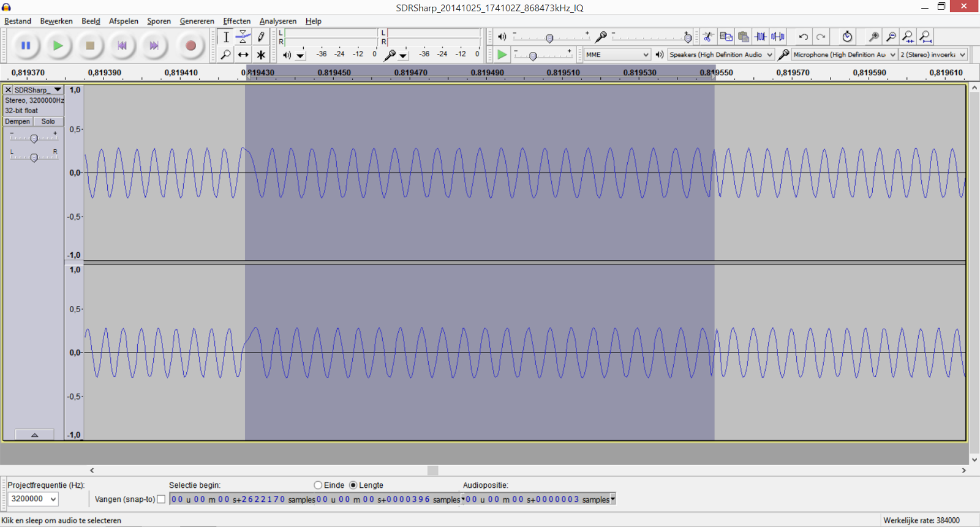The height and width of the screenshot is (527, 980).
Task: Select the Zoom magnifier tool
Action: (226, 54)
